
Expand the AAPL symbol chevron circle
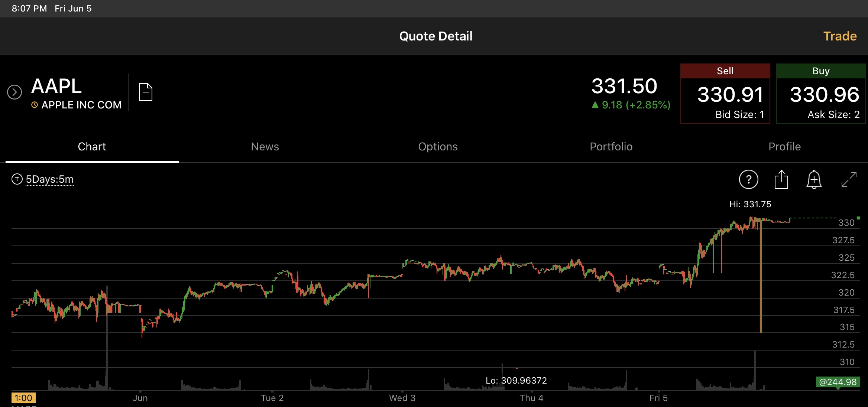pos(14,92)
